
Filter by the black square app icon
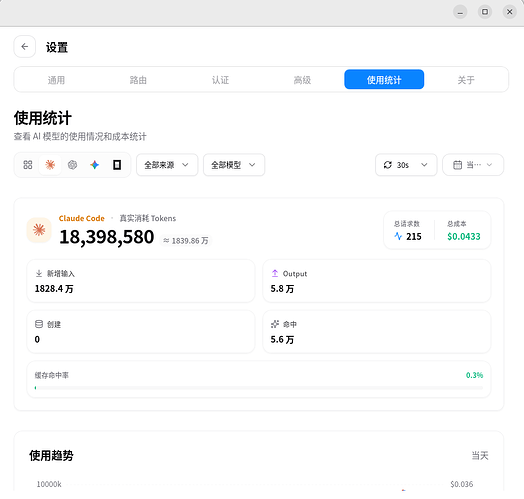[x=117, y=165]
